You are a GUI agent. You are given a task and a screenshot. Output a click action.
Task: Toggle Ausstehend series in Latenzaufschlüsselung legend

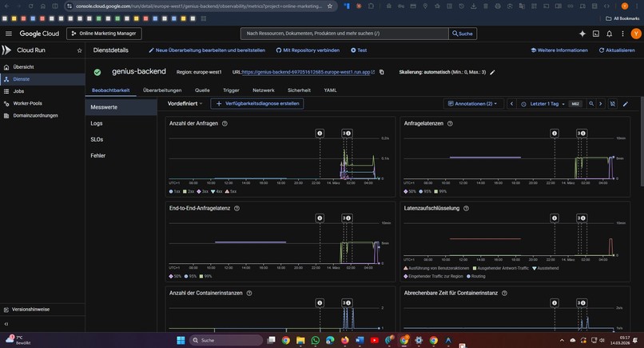coord(546,268)
